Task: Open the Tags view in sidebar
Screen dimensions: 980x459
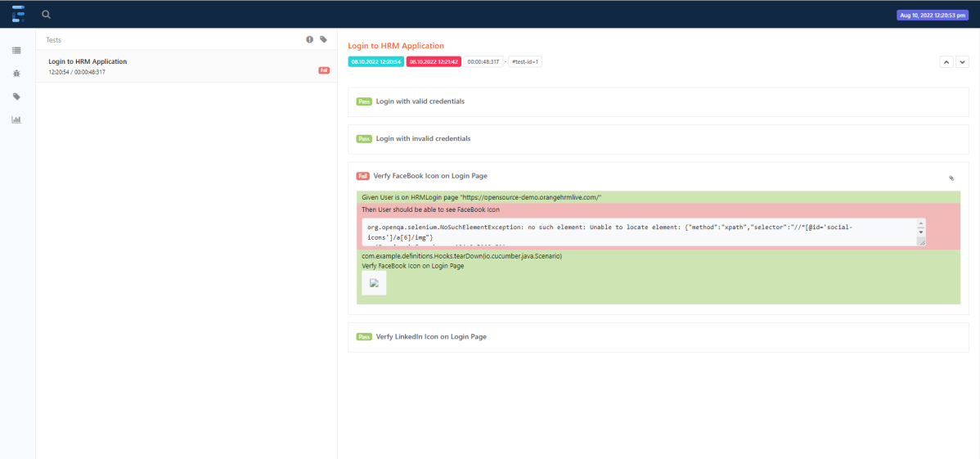Action: coord(16,97)
